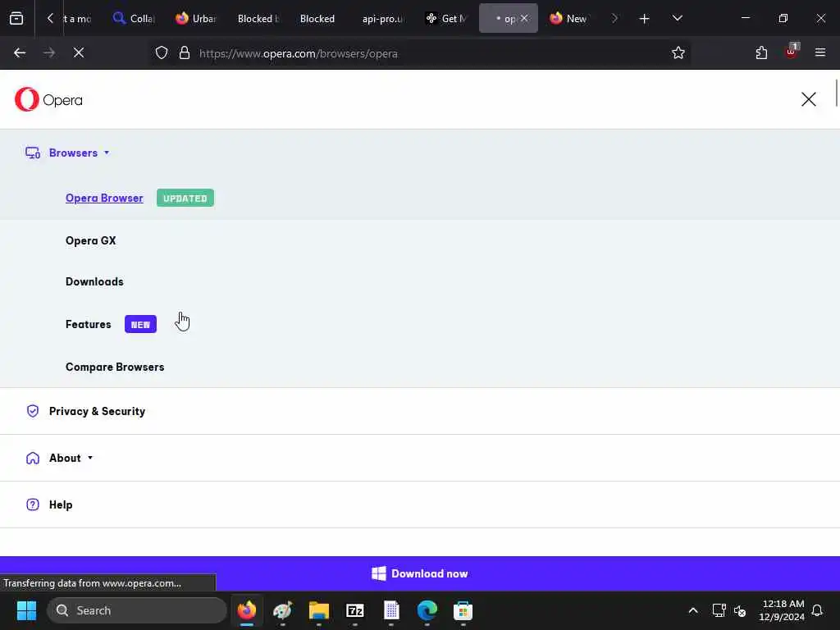Open Privacy & Security section
The image size is (840, 630).
pyautogui.click(x=97, y=411)
